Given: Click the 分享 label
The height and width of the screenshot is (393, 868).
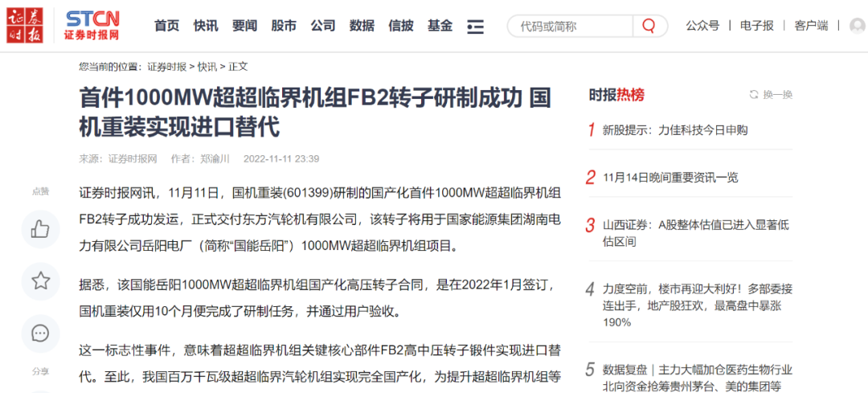Looking at the screenshot, I should (x=40, y=373).
